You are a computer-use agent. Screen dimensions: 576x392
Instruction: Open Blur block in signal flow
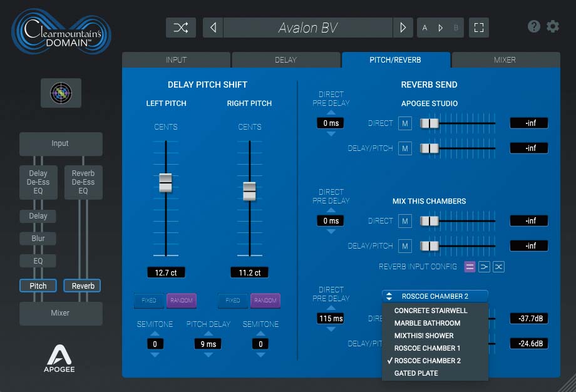(x=38, y=239)
